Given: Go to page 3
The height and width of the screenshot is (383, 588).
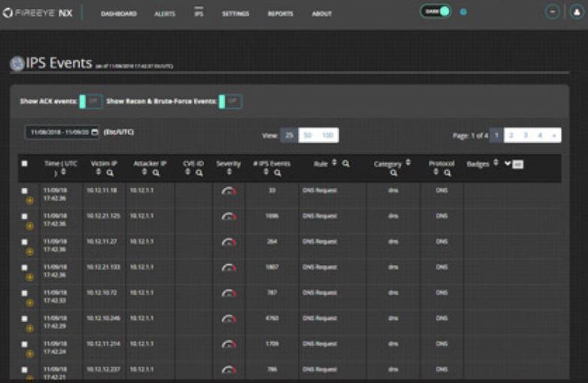Looking at the screenshot, I should (x=526, y=135).
